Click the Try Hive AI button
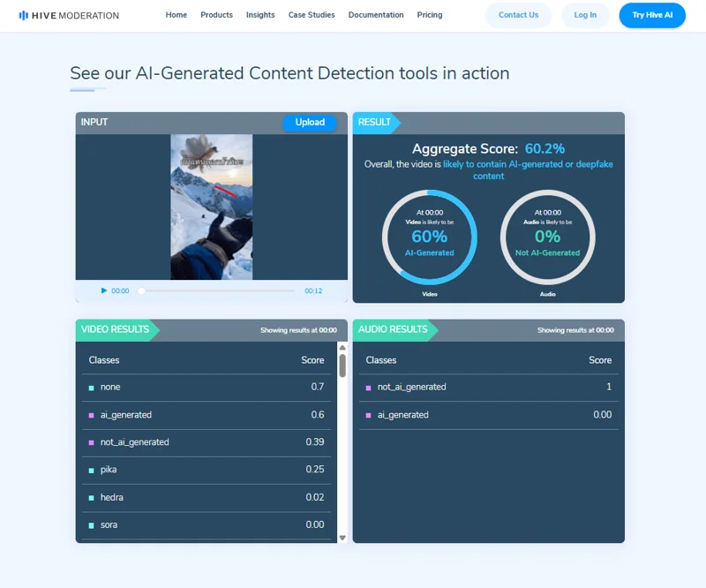This screenshot has width=706, height=588. pos(652,15)
